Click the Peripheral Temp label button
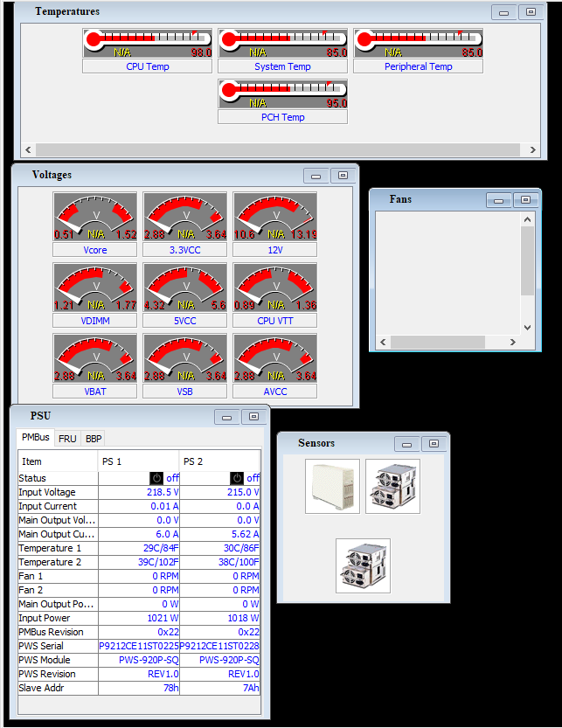 418,66
